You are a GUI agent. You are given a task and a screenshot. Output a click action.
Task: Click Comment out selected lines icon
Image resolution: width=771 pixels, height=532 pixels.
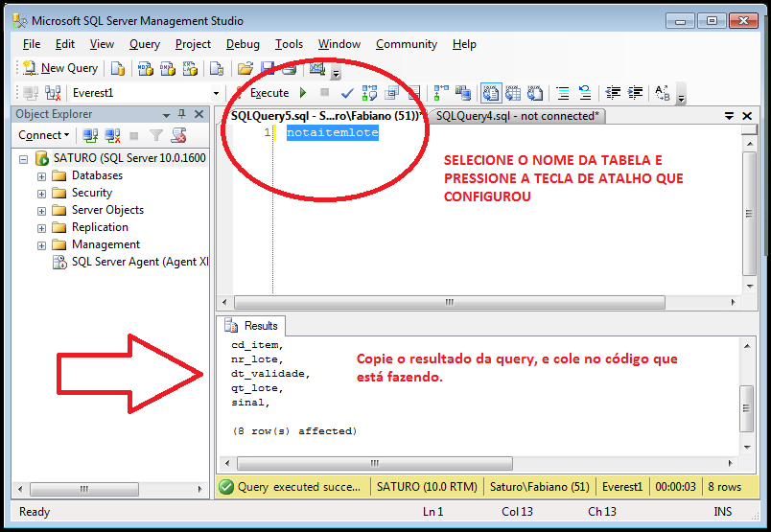[x=563, y=92]
